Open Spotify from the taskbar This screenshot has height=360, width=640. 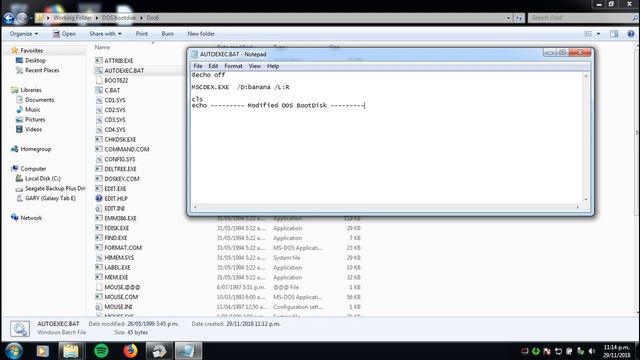tap(101, 351)
